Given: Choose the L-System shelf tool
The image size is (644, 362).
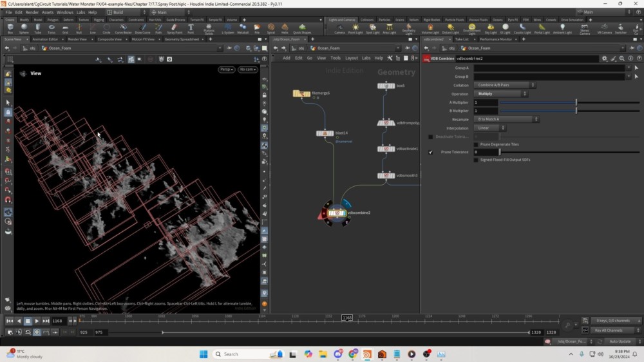Looking at the screenshot, I should click(x=227, y=28).
